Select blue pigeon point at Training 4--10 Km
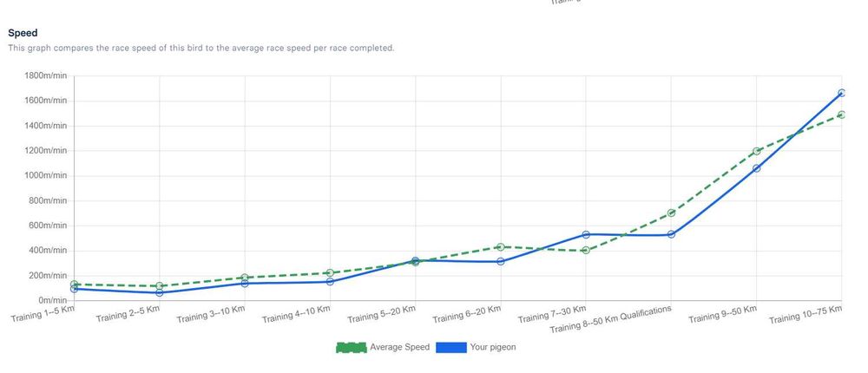This screenshot has width=868, height=373. click(x=330, y=282)
